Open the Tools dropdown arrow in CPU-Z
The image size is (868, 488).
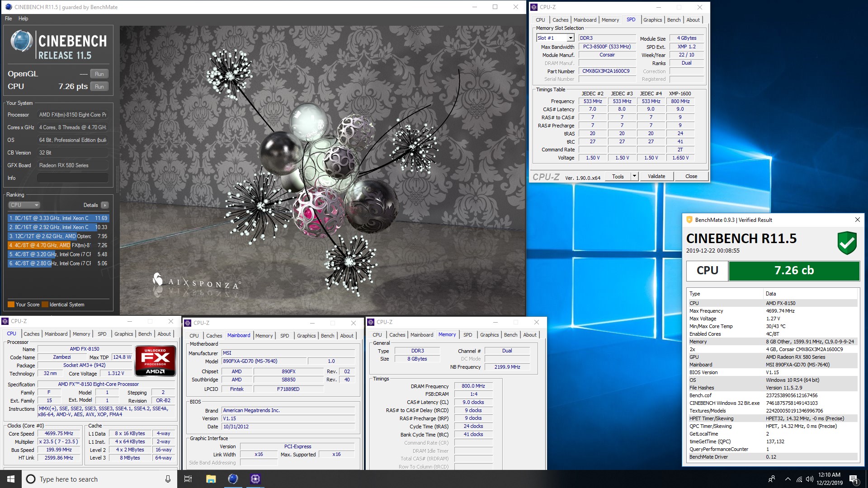pos(634,176)
